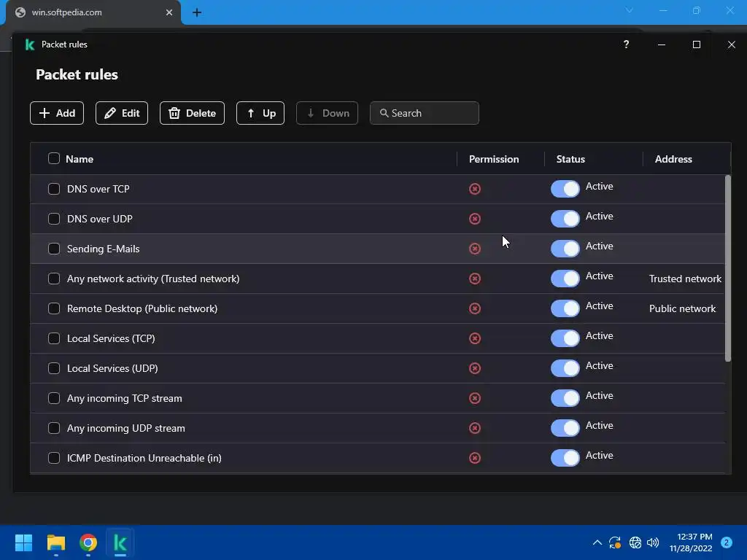Click the rules list vertical scrollbar
Image resolution: width=747 pixels, height=560 pixels.
[727, 268]
